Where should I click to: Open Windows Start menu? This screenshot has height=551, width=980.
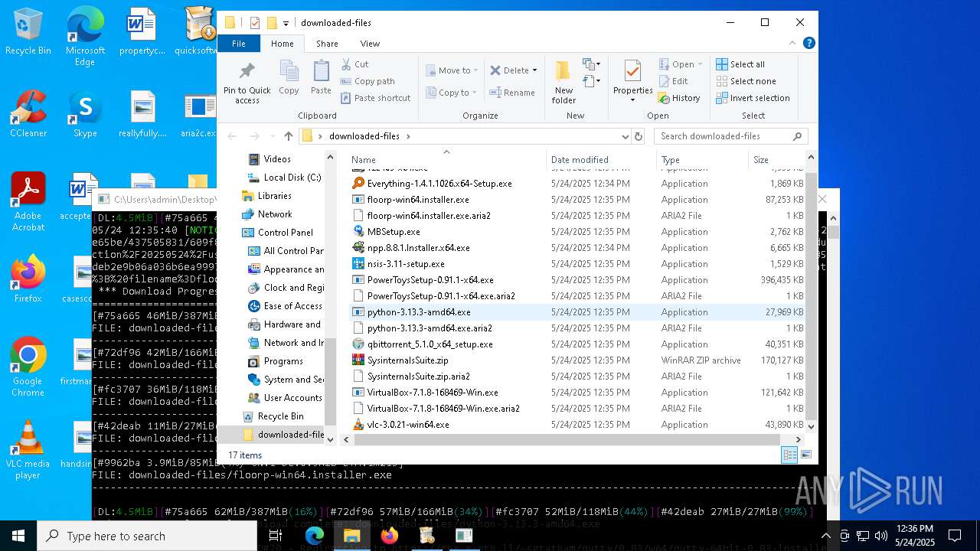(x=18, y=536)
